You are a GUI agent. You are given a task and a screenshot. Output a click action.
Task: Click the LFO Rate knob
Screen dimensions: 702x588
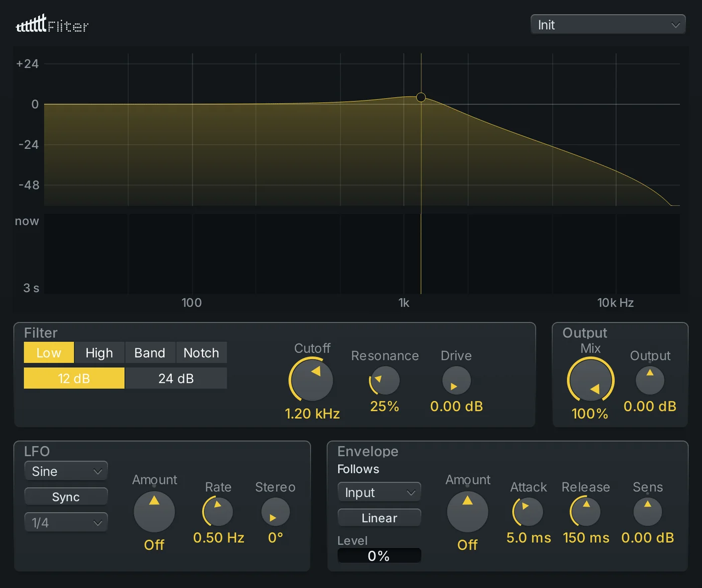(218, 512)
